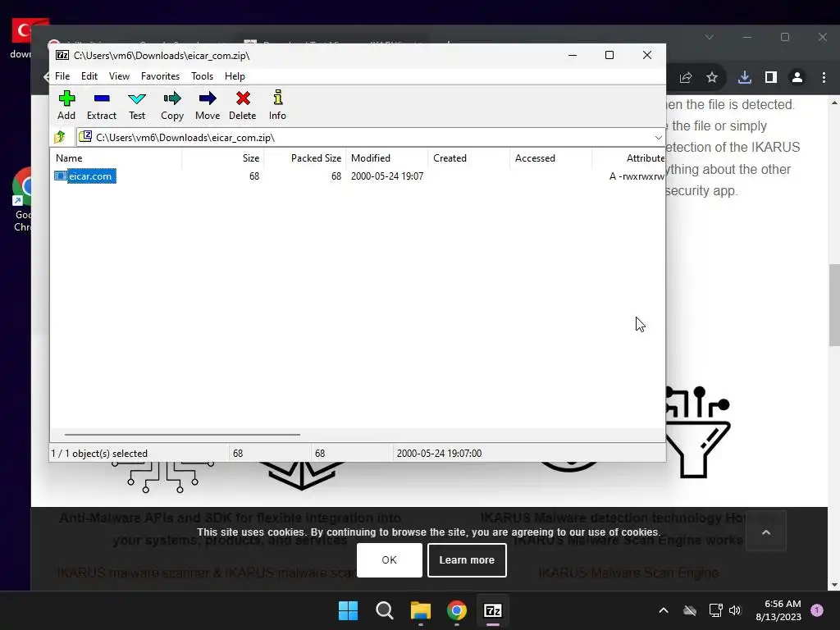Open the Favorites menu
The width and height of the screenshot is (840, 630).
click(x=160, y=76)
